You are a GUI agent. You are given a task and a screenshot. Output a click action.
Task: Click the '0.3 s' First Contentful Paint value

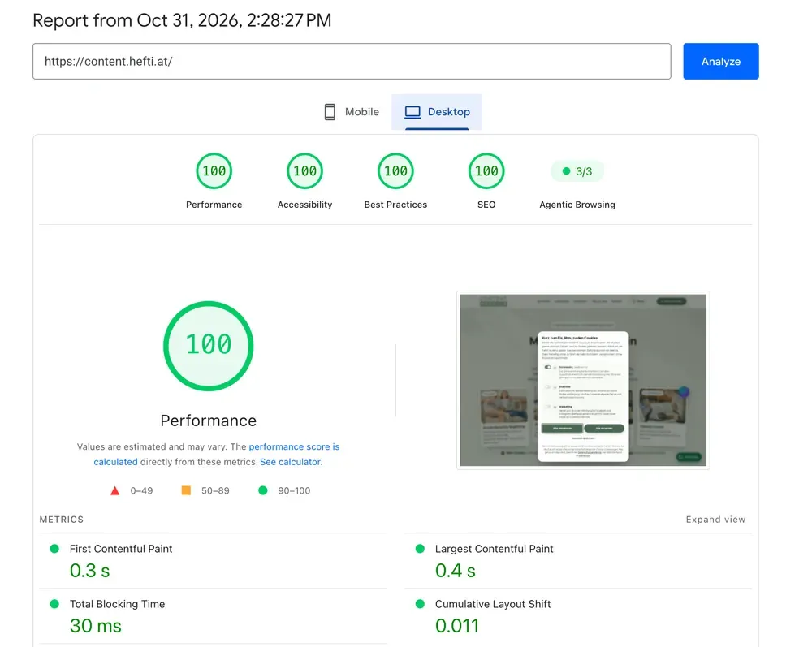89,571
